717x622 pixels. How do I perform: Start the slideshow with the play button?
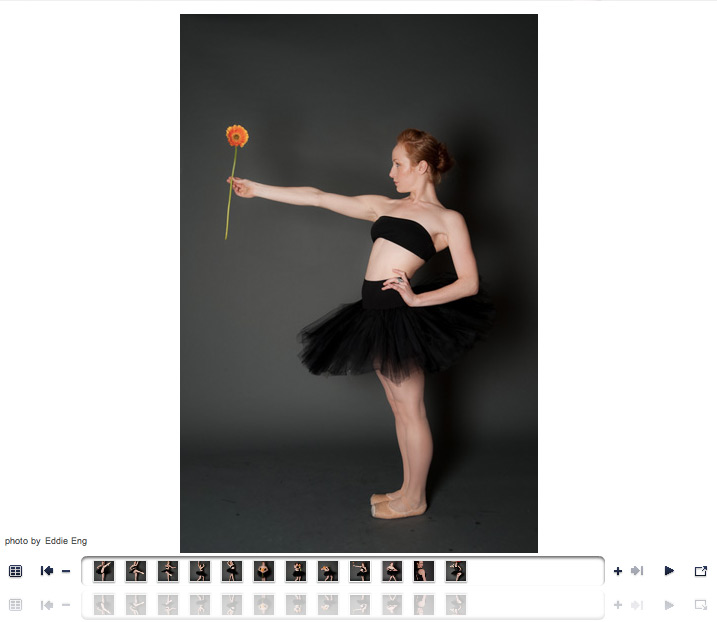click(x=669, y=571)
